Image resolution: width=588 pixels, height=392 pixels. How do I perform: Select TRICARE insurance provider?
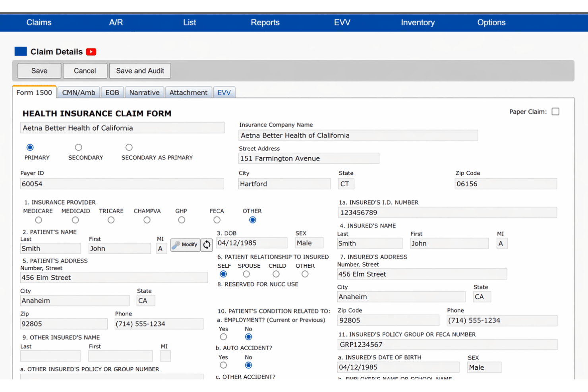pyautogui.click(x=111, y=220)
